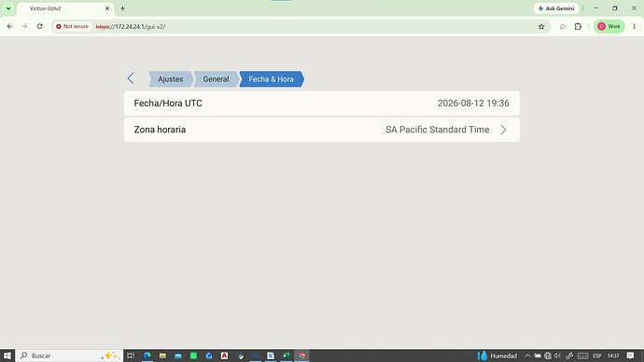Click the Not secure warning badge

point(72,26)
